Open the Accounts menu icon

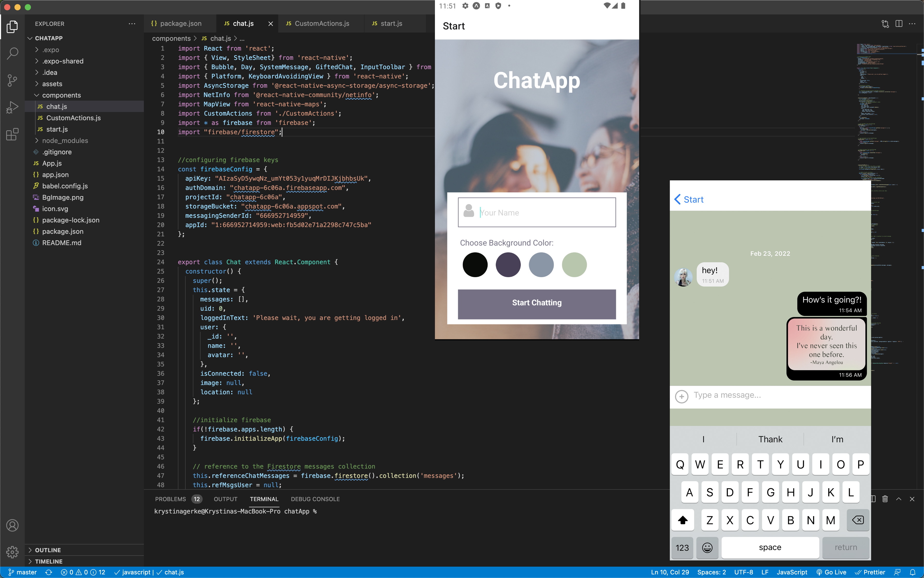point(12,526)
